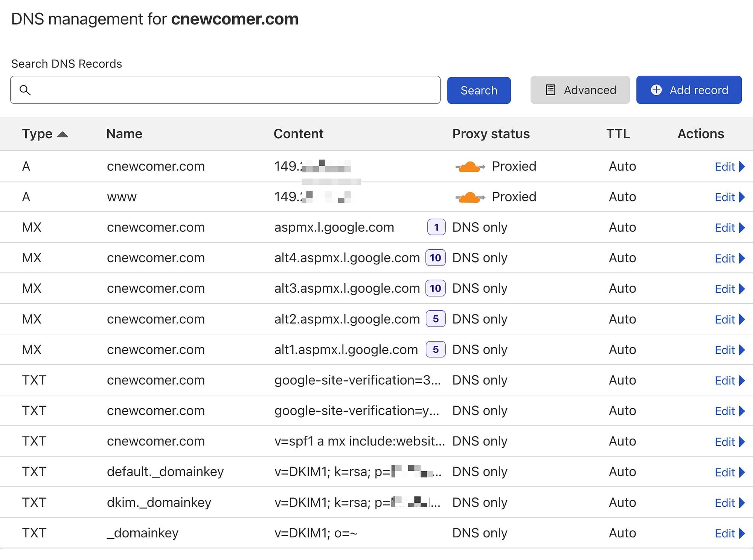Open Advanced options button
The width and height of the screenshot is (753, 560).
(580, 90)
